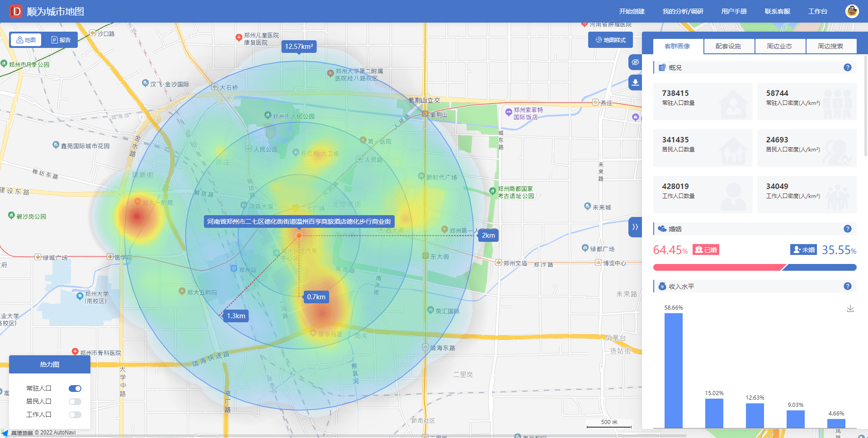
Task: Open the 地图样式 style selector
Action: point(610,40)
